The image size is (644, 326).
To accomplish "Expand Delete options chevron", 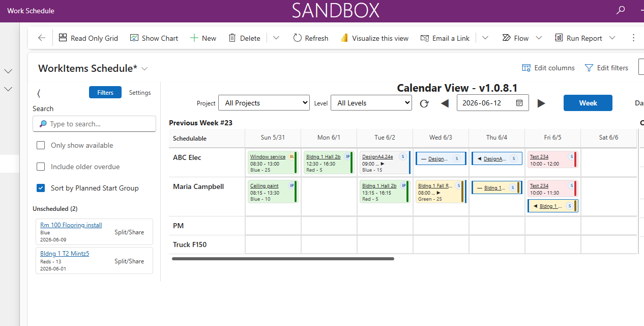I will pyautogui.click(x=276, y=38).
